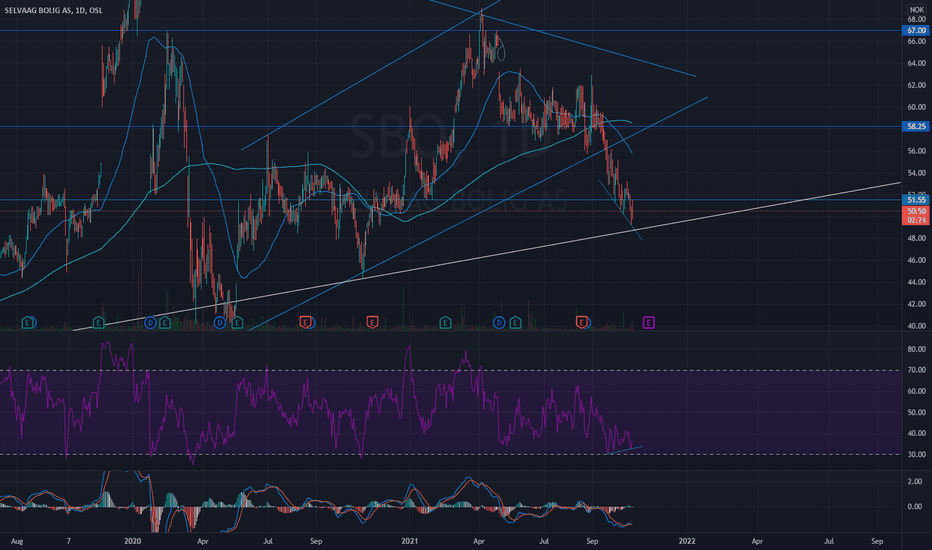Open the NOK currency selector
Image resolution: width=932 pixels, height=550 pixels.
(x=917, y=10)
